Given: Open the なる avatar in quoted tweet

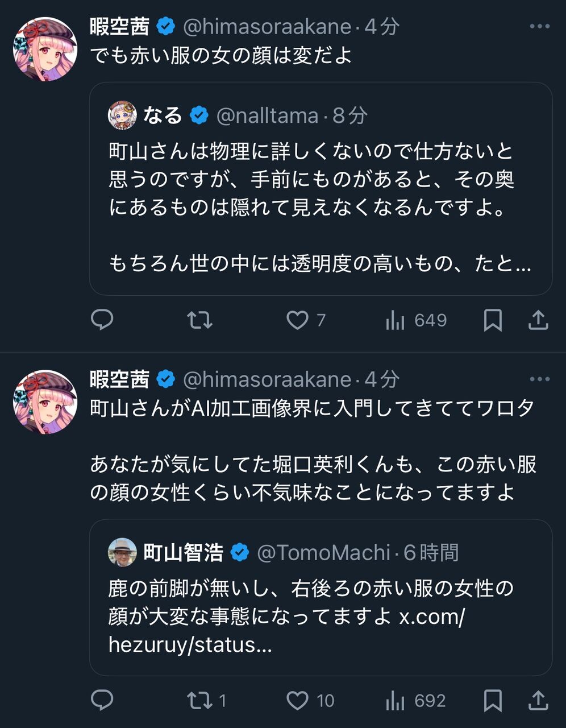Looking at the screenshot, I should 122,115.
